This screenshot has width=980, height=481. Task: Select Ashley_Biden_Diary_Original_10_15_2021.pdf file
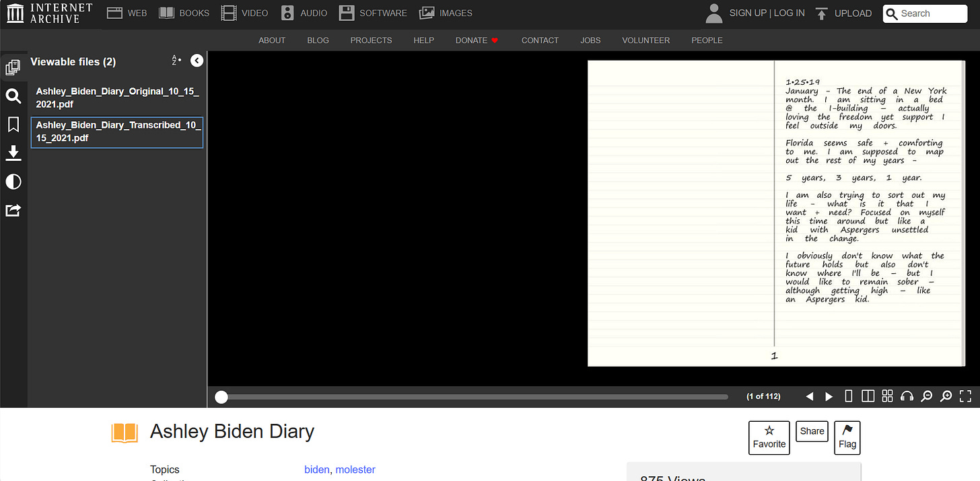point(117,98)
